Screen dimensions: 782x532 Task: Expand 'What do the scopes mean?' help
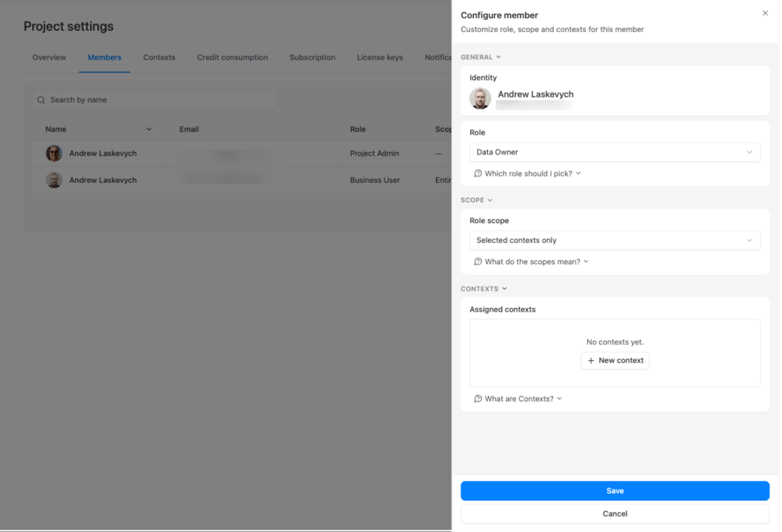tap(532, 262)
